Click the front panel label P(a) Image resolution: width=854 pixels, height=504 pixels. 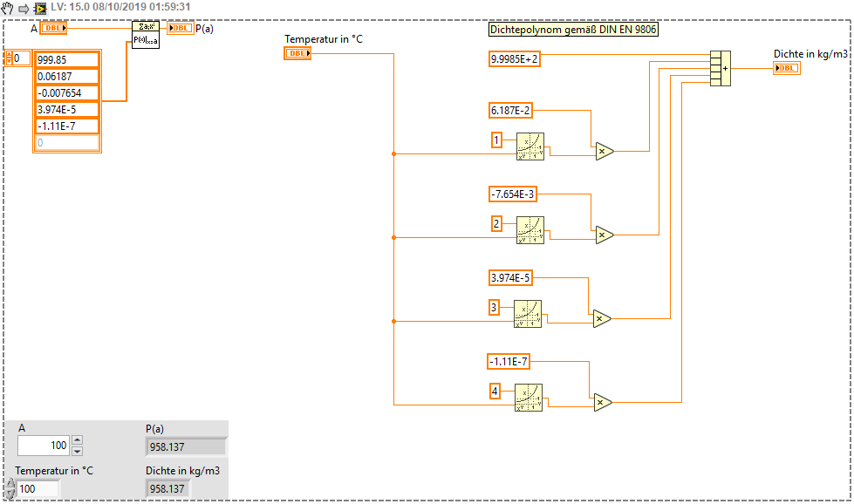tap(154, 429)
